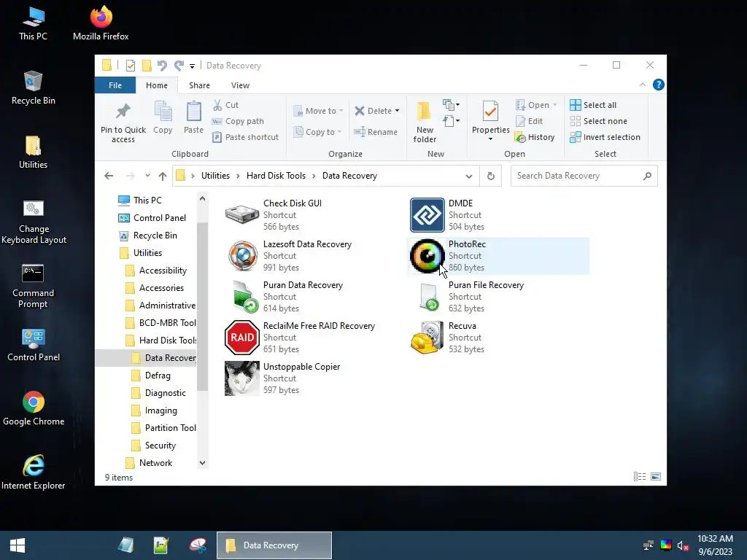747x560 pixels.
Task: Select the Puran Data Recovery icon
Action: coord(245,297)
